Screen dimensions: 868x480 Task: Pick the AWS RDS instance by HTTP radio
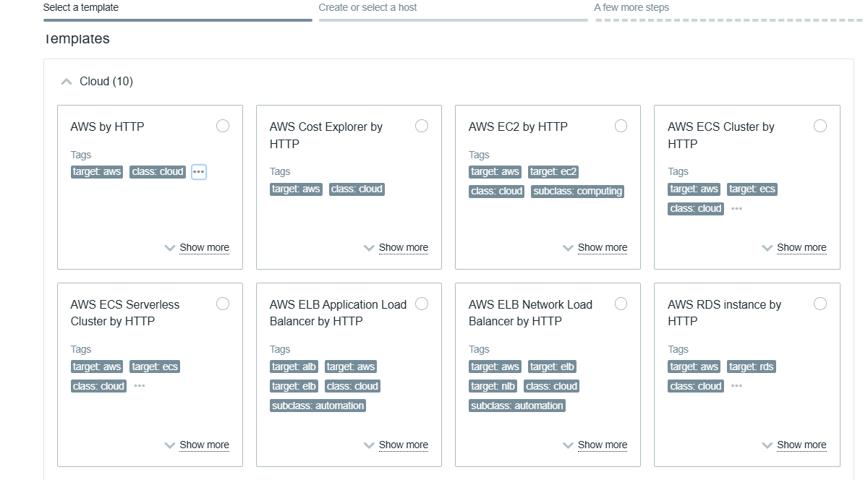click(820, 304)
